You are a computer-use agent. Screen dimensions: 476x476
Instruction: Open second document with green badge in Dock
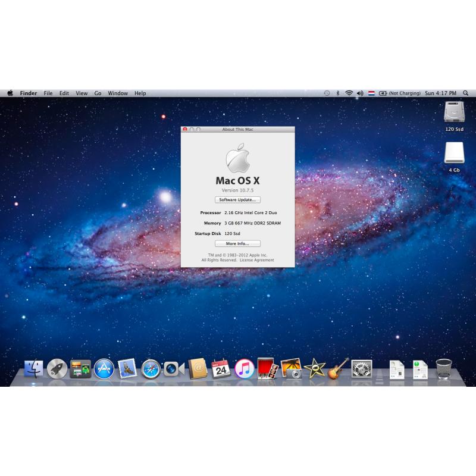[420, 369]
